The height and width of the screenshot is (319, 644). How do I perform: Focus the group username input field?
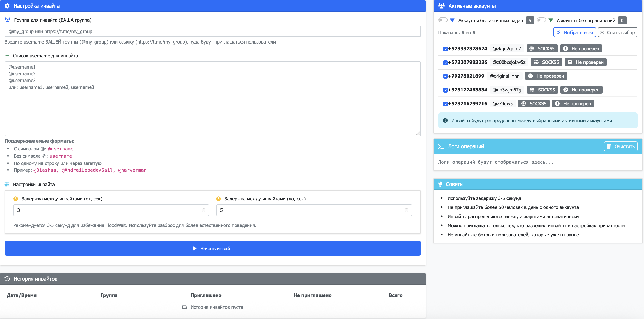tap(212, 32)
